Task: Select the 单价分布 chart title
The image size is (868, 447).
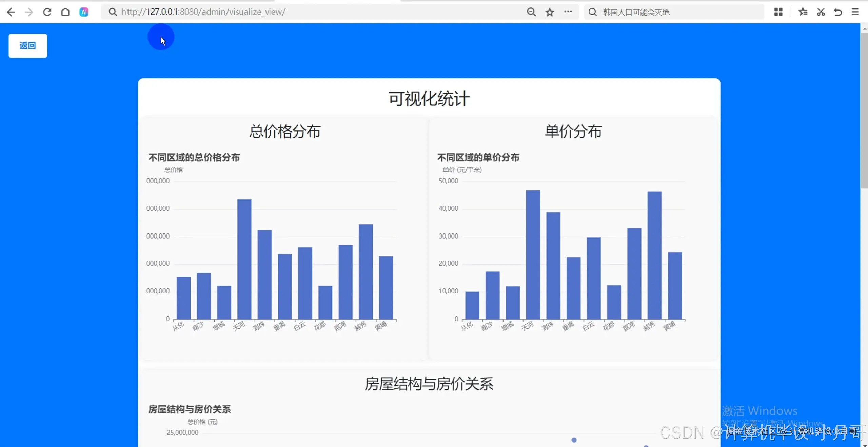Action: 573,132
